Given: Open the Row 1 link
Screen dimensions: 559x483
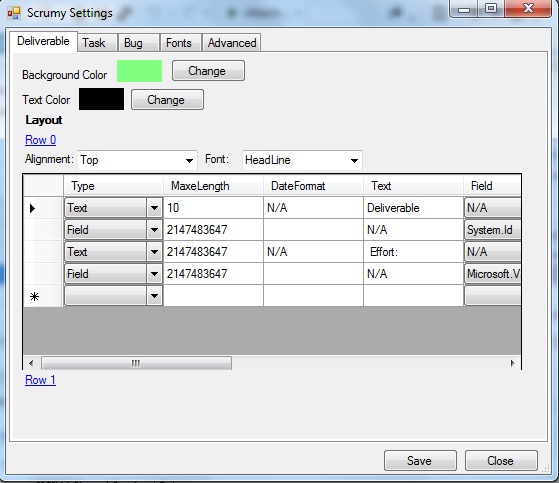Looking at the screenshot, I should (x=40, y=380).
